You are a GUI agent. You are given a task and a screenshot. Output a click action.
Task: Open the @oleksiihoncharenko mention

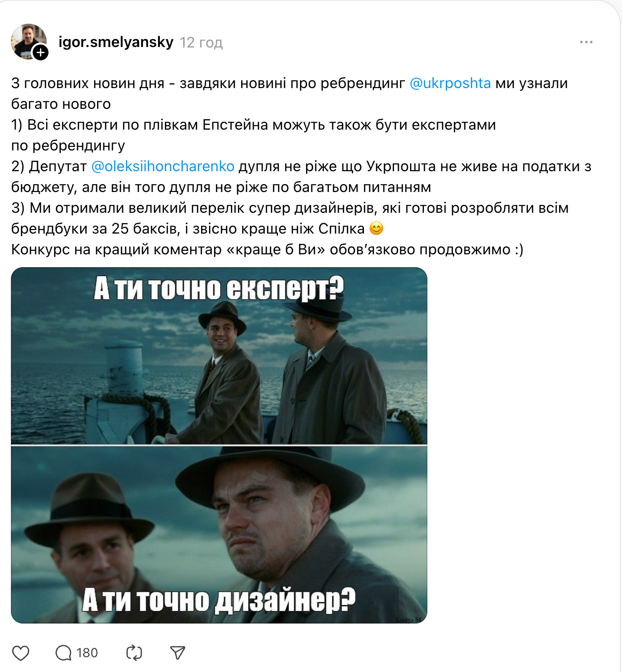click(163, 166)
